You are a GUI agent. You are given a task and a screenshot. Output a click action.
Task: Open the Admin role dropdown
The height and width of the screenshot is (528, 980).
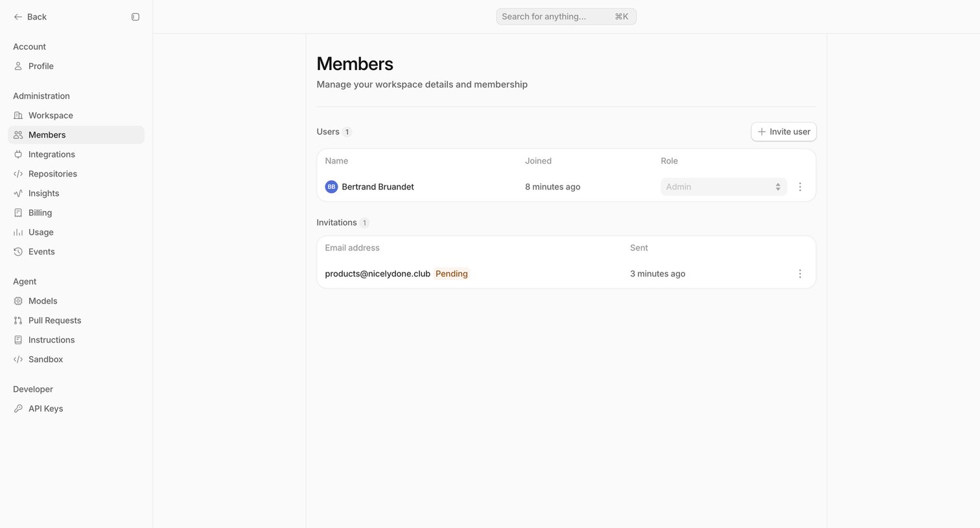tap(723, 187)
